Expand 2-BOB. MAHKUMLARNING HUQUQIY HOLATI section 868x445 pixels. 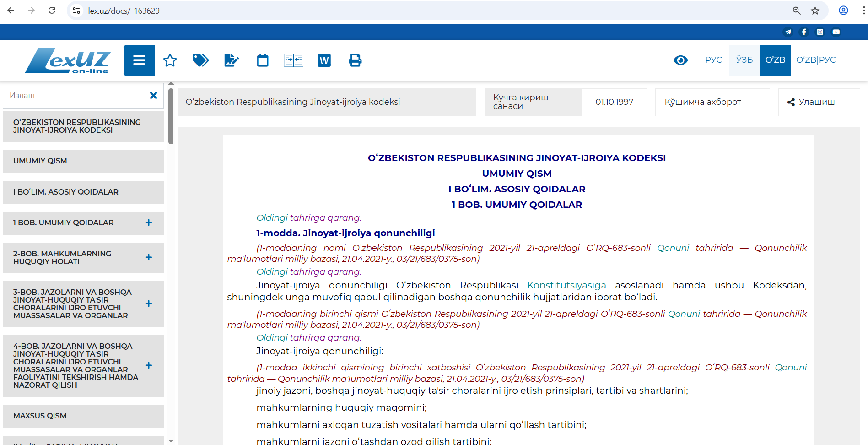click(x=149, y=257)
